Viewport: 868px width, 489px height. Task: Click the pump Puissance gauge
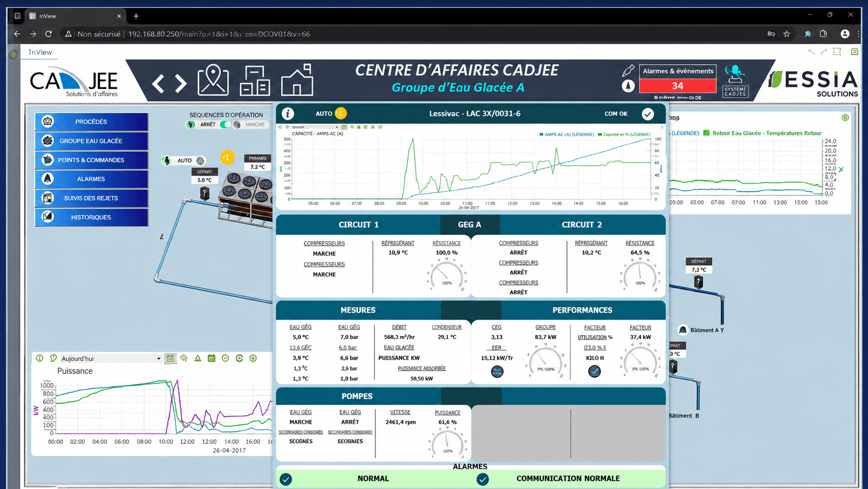[447, 444]
